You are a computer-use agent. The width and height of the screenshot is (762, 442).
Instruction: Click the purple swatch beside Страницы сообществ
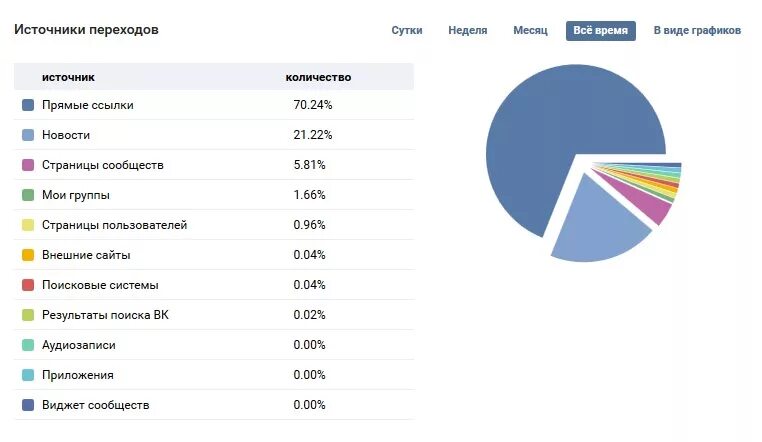[28, 165]
